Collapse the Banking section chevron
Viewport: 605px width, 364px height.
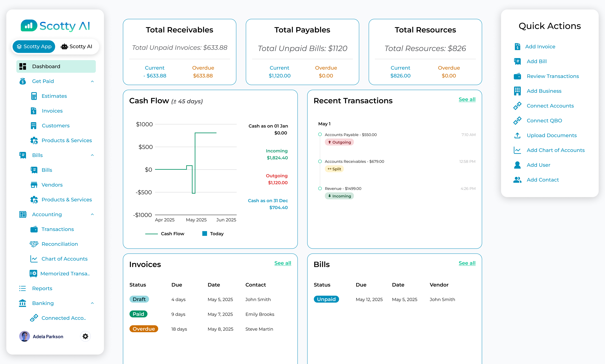92,303
